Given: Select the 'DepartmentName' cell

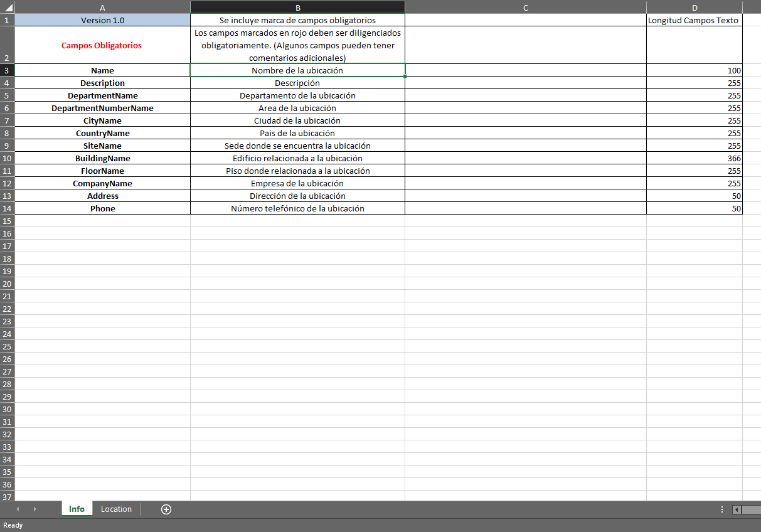Looking at the screenshot, I should tap(102, 95).
